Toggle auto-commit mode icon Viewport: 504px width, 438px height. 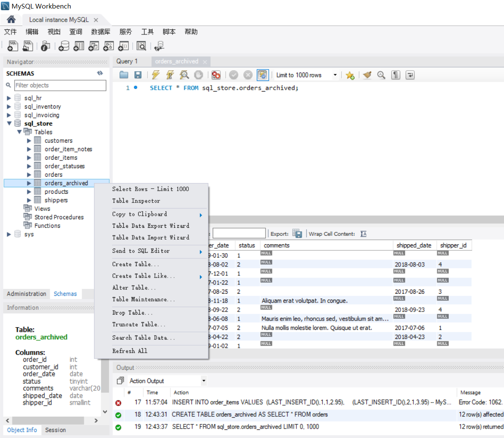(262, 75)
